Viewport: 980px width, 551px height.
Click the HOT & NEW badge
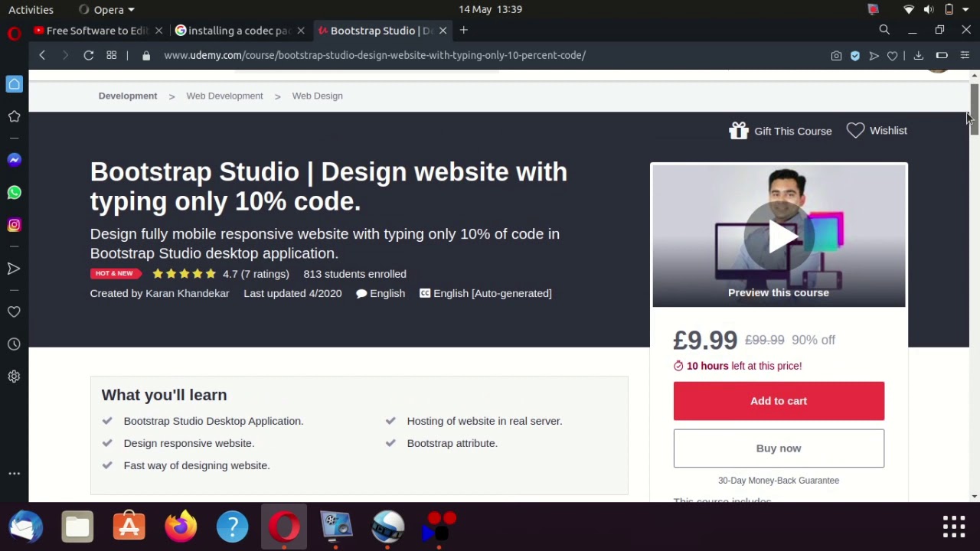click(x=116, y=273)
